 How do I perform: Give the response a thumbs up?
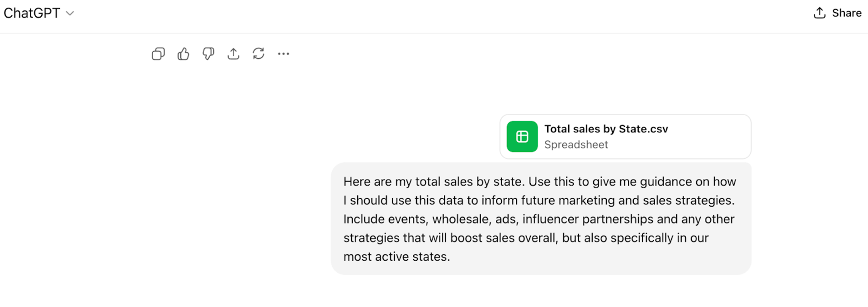click(x=183, y=54)
